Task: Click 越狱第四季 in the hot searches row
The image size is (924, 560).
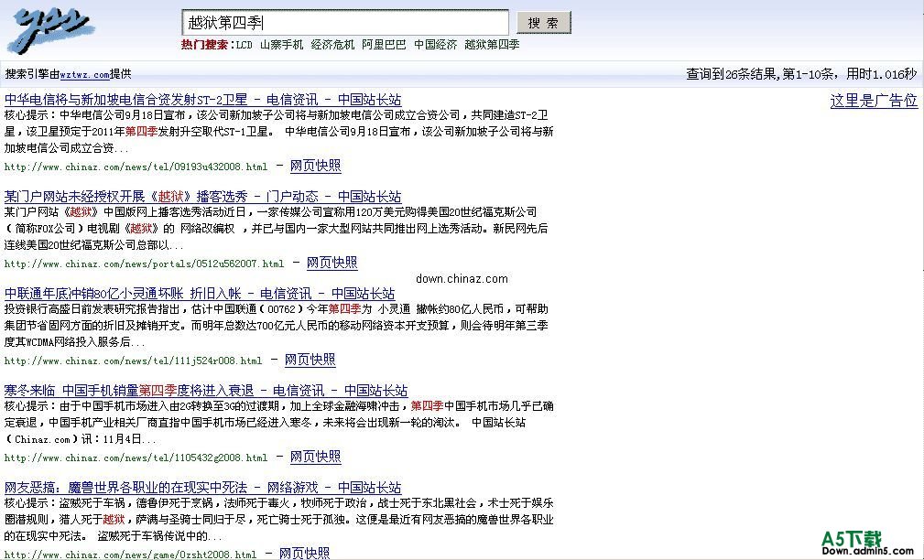Action: 492,44
